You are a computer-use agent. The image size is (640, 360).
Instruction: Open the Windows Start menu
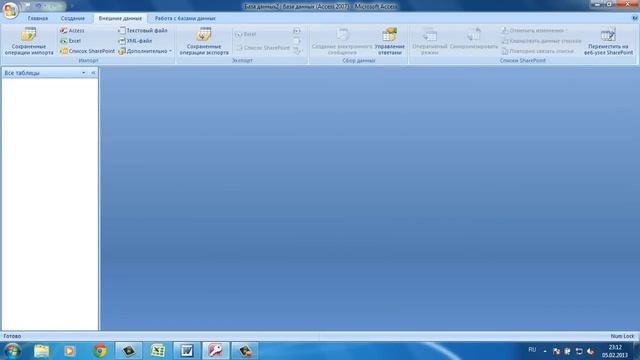point(12,351)
